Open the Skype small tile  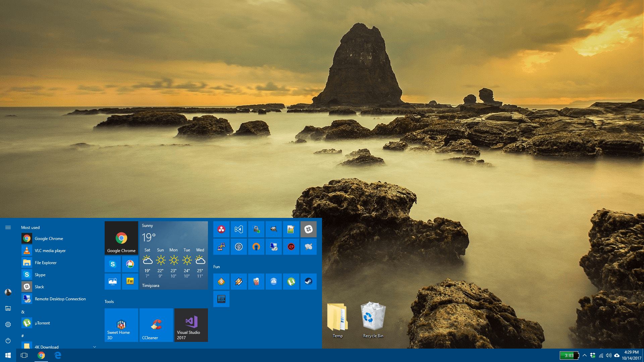[x=113, y=264]
